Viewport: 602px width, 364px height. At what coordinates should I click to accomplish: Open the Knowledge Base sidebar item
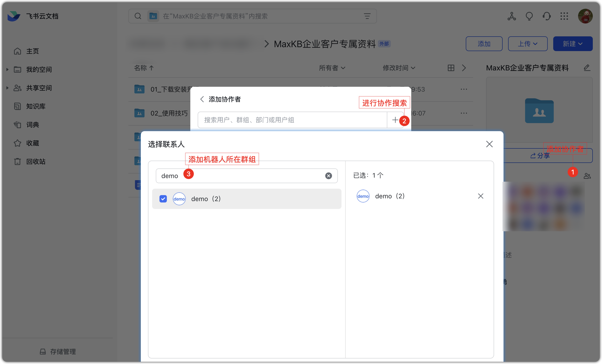(36, 106)
